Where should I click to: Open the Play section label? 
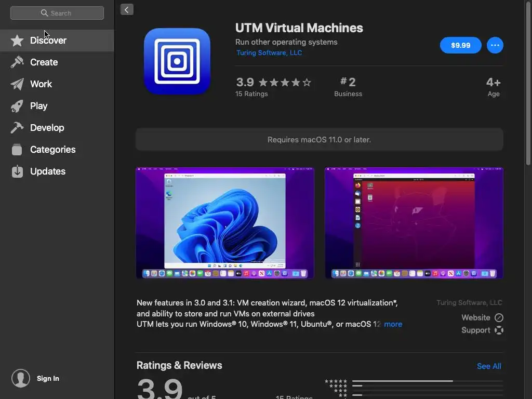point(38,106)
